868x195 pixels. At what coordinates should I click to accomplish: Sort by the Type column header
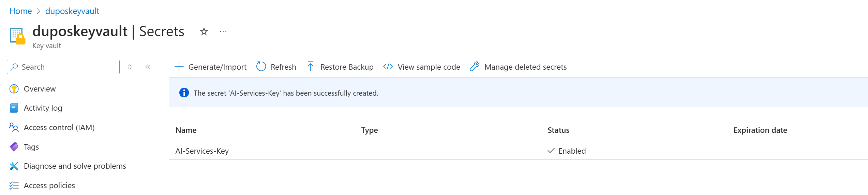(370, 130)
